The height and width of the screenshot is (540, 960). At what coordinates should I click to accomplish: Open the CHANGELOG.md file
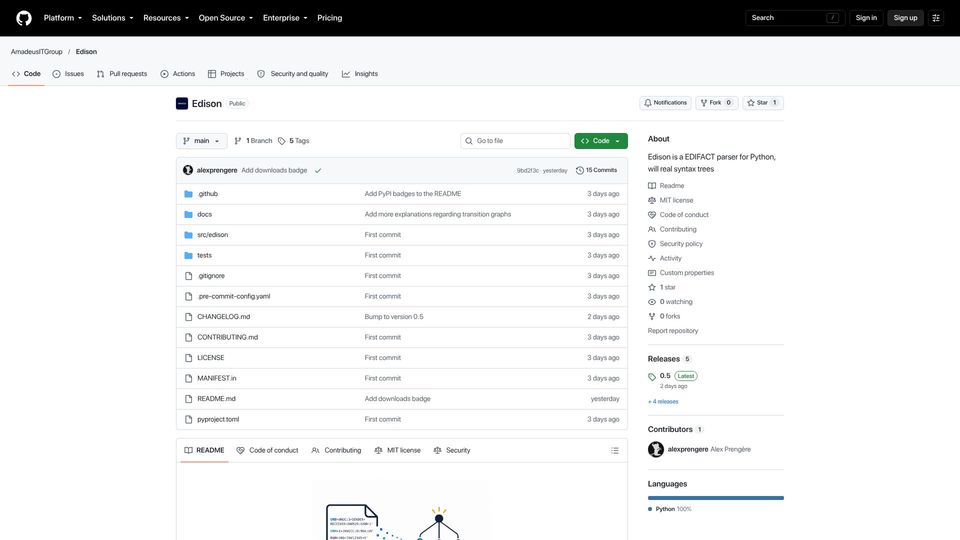pos(223,317)
